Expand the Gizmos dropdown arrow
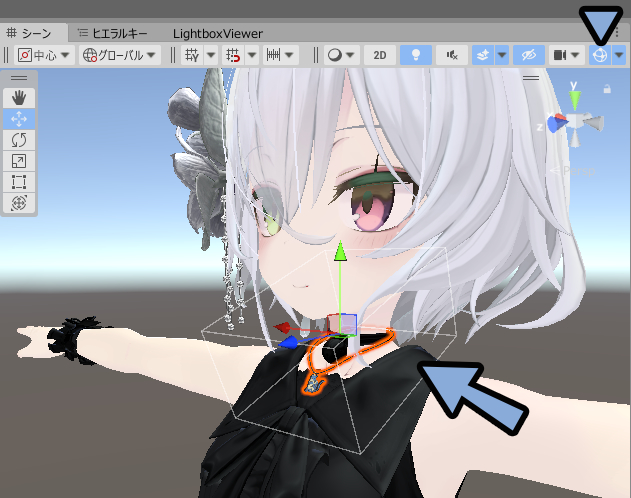Image resolution: width=631 pixels, height=498 pixels. tap(619, 55)
